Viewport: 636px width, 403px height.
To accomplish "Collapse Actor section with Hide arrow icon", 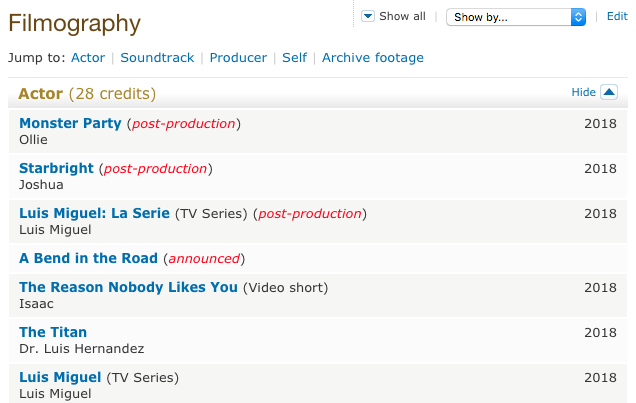I will click(609, 92).
